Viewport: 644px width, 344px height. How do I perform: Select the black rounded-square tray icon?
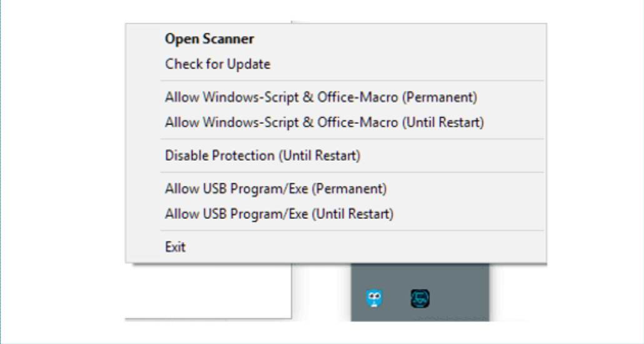[420, 298]
